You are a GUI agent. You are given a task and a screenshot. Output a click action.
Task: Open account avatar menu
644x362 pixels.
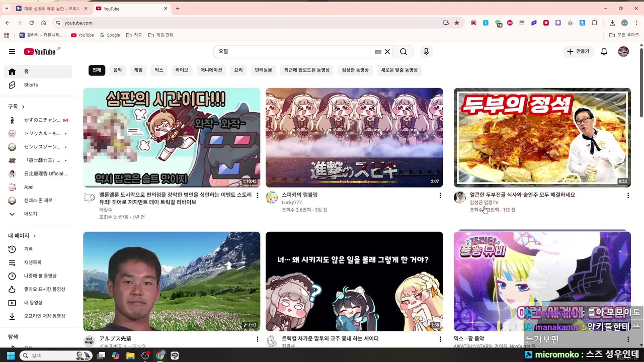point(623,52)
